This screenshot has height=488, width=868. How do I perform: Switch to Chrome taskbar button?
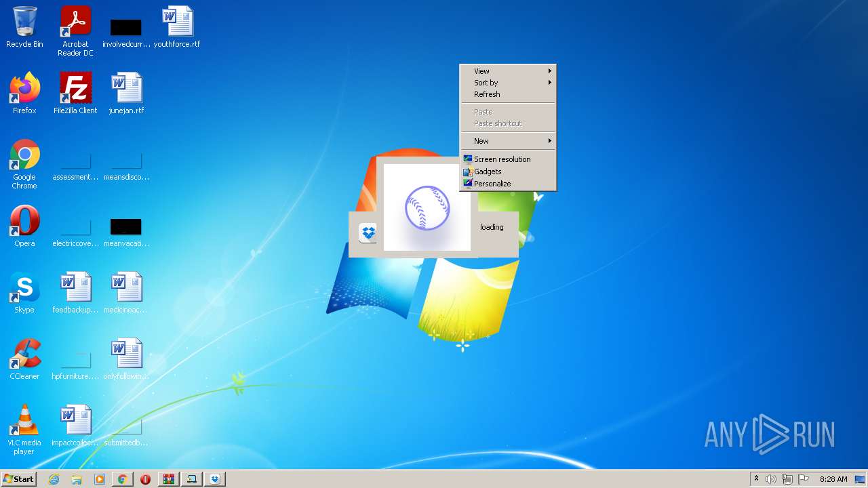123,479
